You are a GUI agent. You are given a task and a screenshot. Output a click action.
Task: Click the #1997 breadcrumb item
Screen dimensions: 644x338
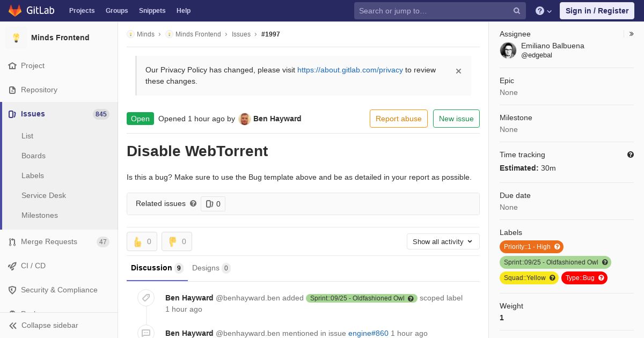[270, 34]
